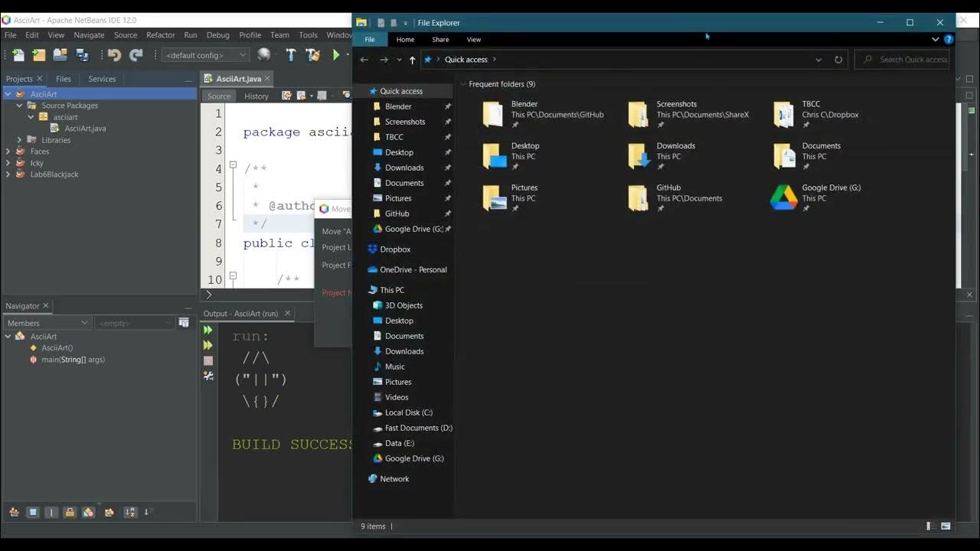Image resolution: width=980 pixels, height=551 pixels.
Task: Open History view tab in editor
Action: [x=256, y=96]
